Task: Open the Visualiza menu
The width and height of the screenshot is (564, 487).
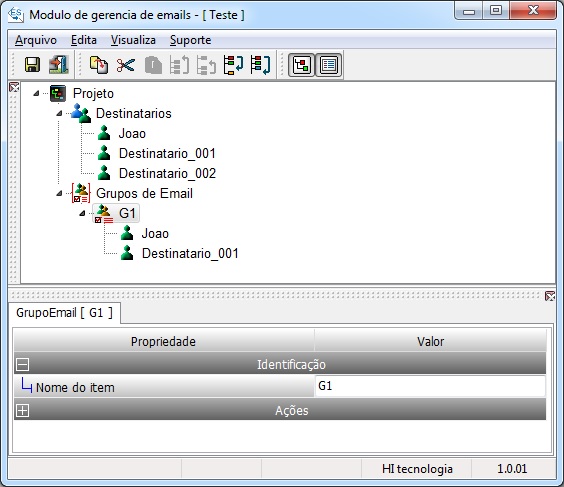Action: pyautogui.click(x=133, y=40)
